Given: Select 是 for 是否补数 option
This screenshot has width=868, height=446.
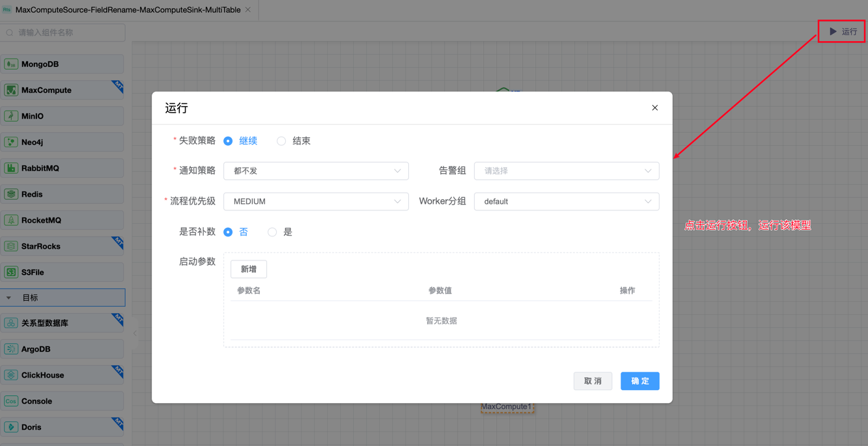Looking at the screenshot, I should 272,232.
